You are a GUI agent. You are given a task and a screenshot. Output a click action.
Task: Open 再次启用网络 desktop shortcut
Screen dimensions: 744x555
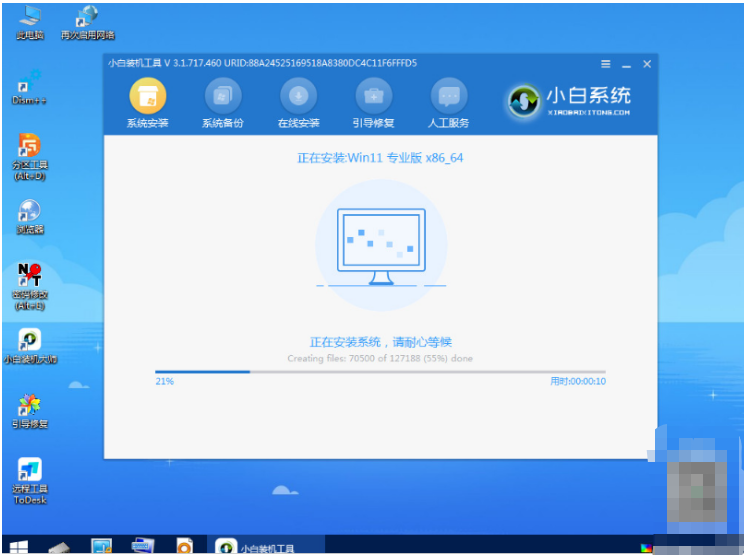coord(88,23)
